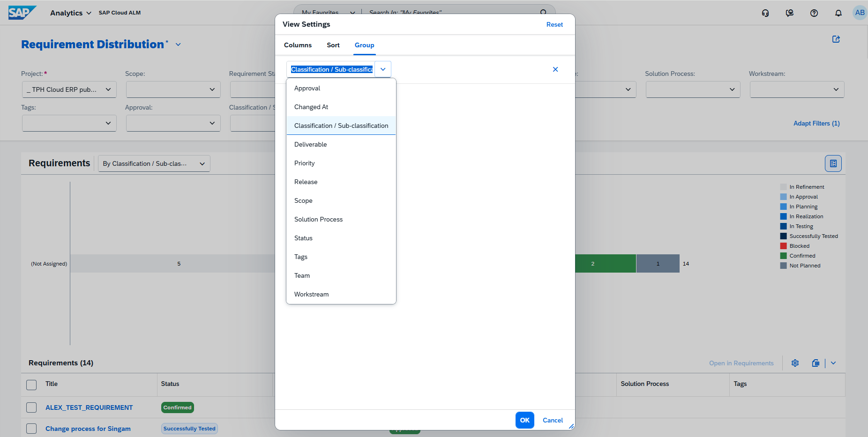The image size is (868, 437).
Task: Select the ALEX_TEST_REQUIREMENT row checkbox
Action: point(31,407)
